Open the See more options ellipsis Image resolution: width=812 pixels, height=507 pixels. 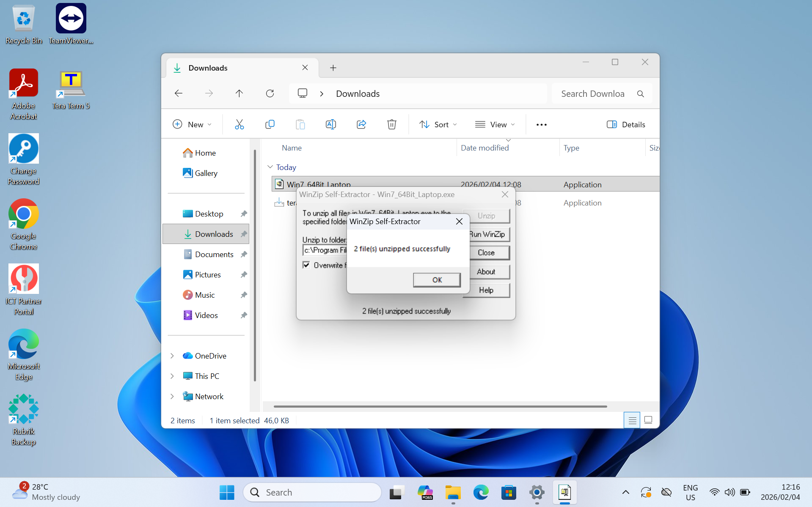tap(541, 124)
